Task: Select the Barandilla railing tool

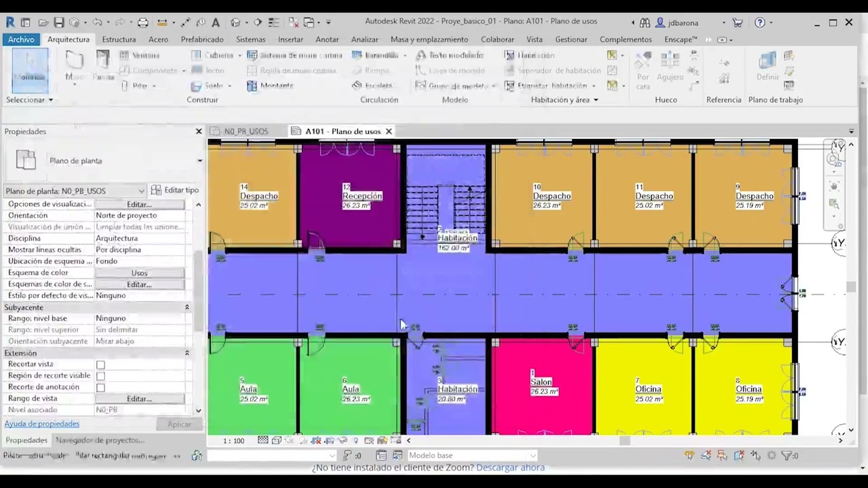Action: point(375,56)
